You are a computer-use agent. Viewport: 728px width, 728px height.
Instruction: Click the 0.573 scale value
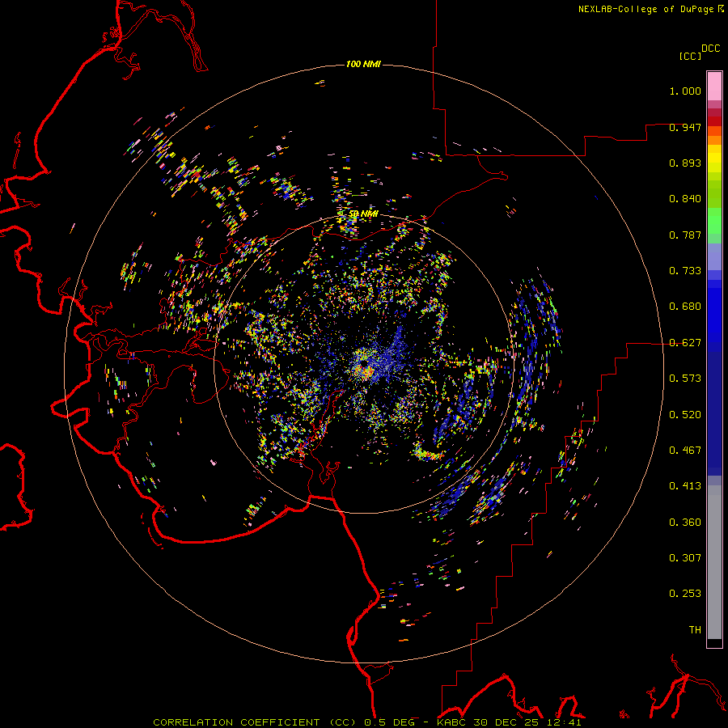(685, 379)
